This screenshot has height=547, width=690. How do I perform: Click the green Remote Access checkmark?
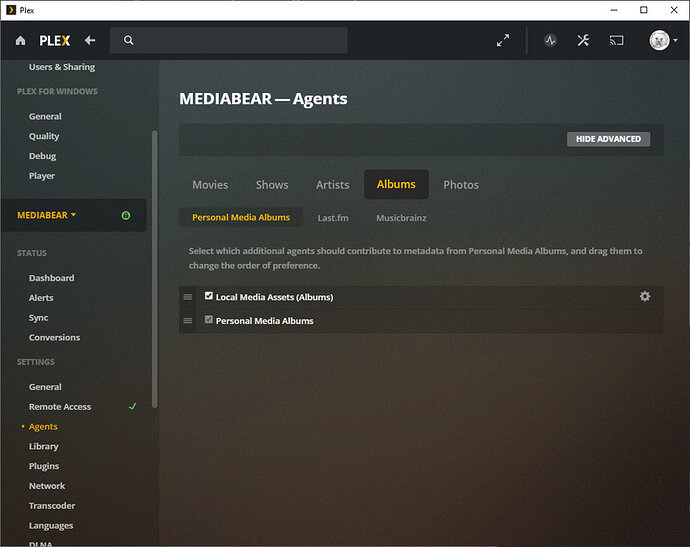tap(132, 407)
